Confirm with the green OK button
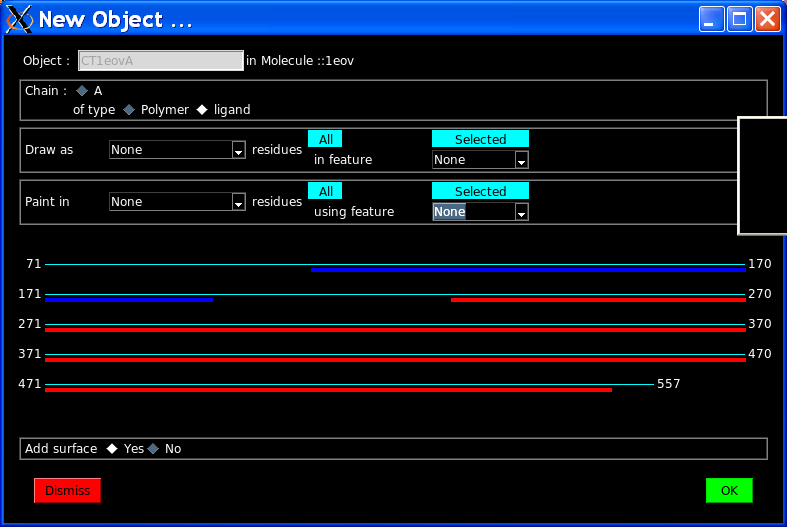The height and width of the screenshot is (527, 787). [729, 490]
